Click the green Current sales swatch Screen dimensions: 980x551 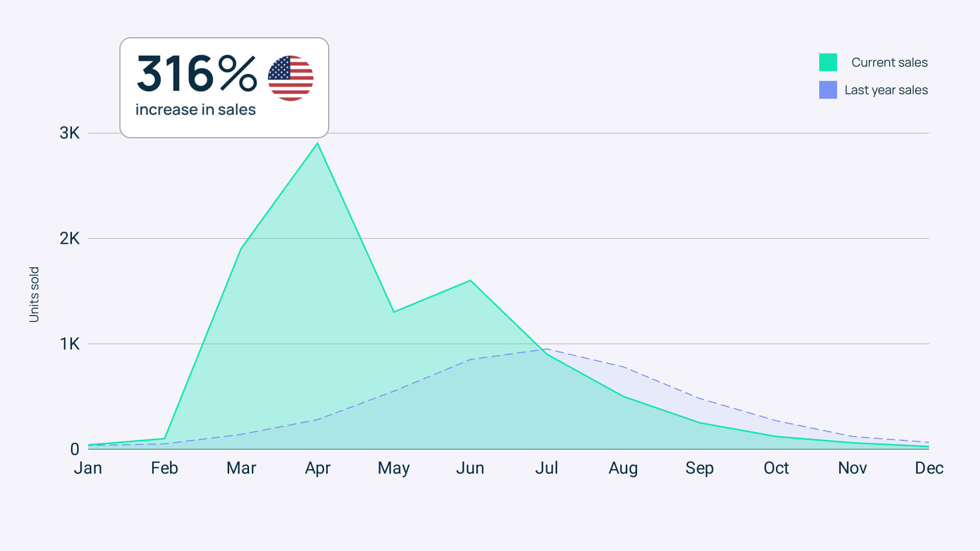[828, 62]
